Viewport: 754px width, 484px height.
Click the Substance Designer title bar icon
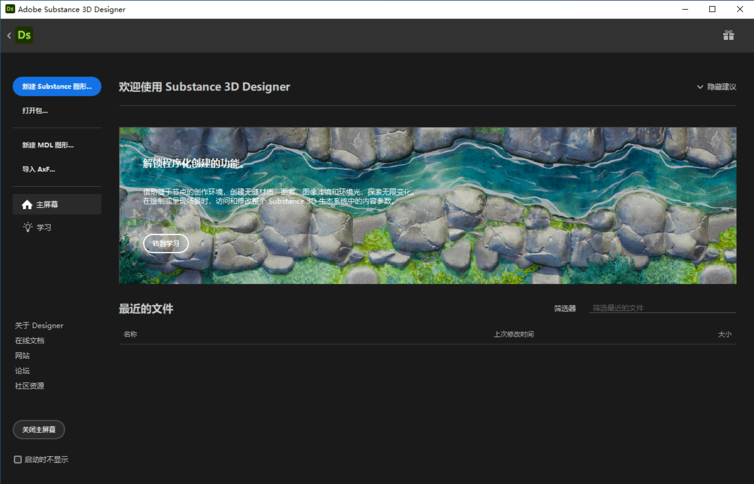point(10,9)
